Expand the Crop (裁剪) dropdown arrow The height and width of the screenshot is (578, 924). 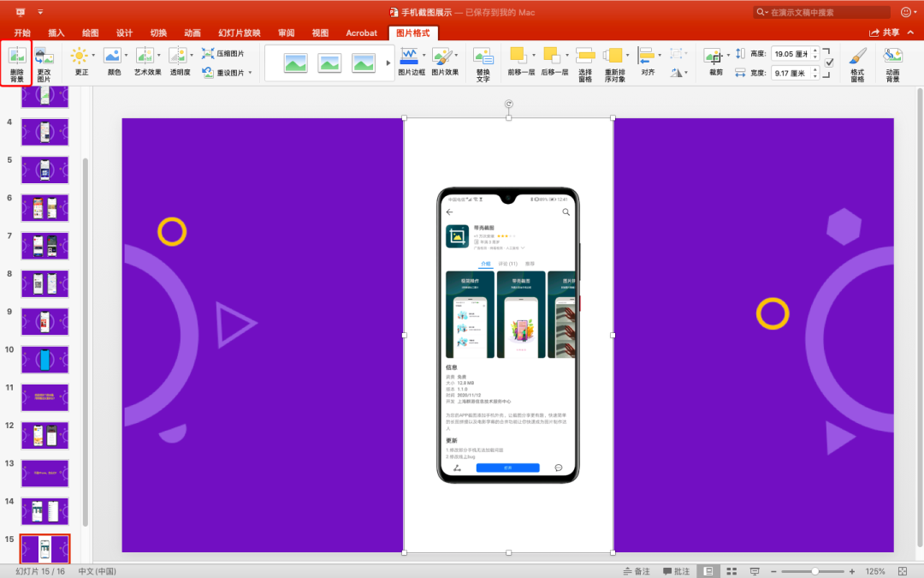coord(728,56)
